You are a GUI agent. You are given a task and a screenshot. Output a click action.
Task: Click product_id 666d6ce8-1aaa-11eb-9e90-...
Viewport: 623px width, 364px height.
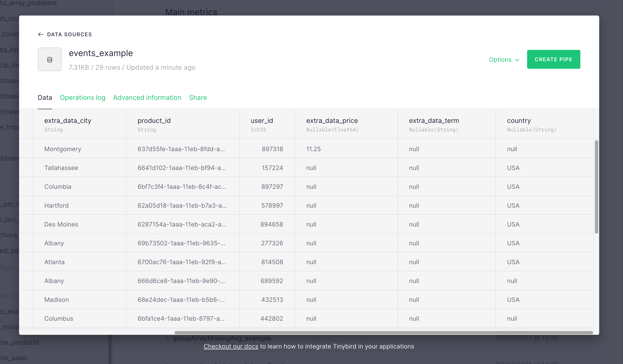click(181, 281)
